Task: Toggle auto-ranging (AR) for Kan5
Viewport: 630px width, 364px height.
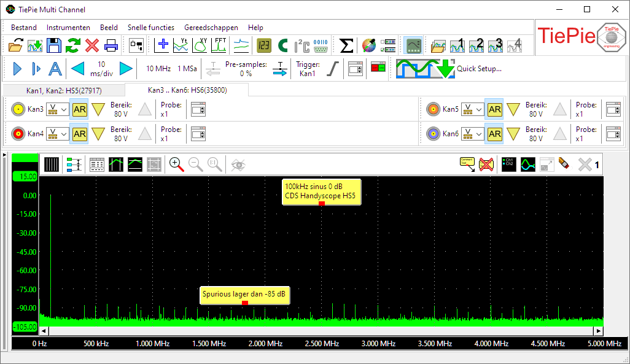Action: click(494, 109)
